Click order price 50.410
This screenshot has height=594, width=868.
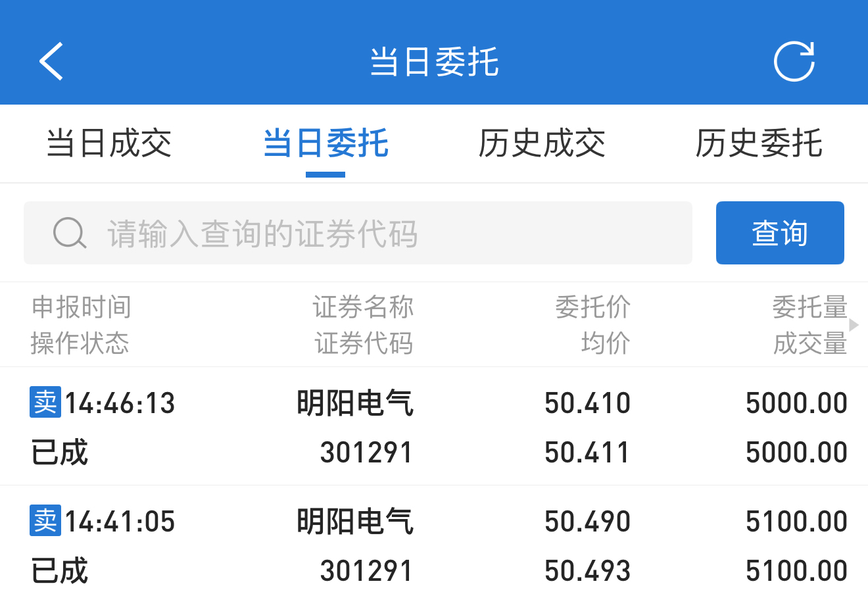[588, 403]
